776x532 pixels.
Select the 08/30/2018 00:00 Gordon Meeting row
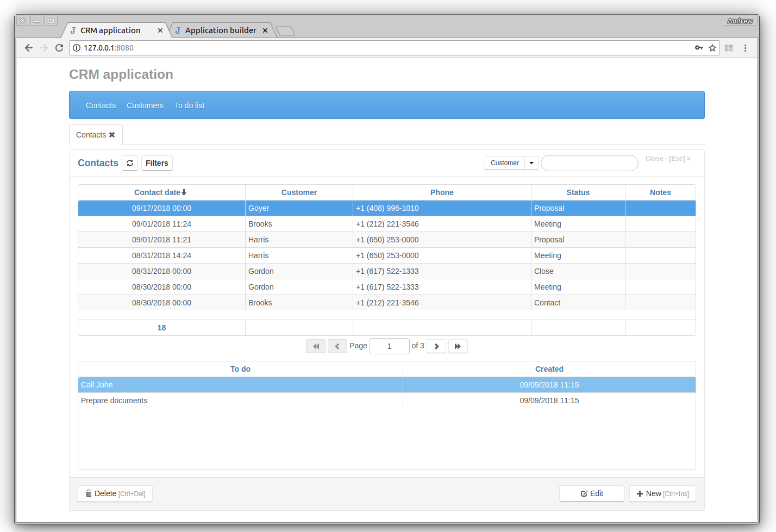click(x=387, y=287)
